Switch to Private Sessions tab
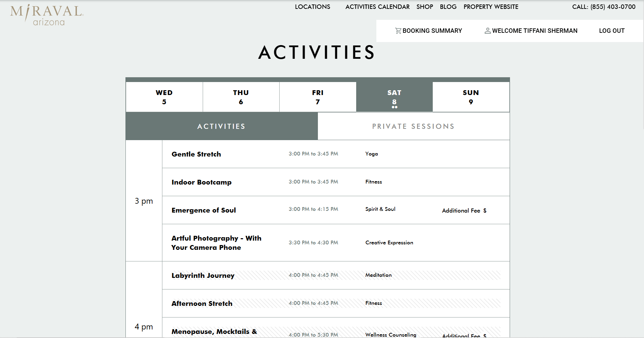Image resolution: width=644 pixels, height=338 pixels. tap(413, 126)
